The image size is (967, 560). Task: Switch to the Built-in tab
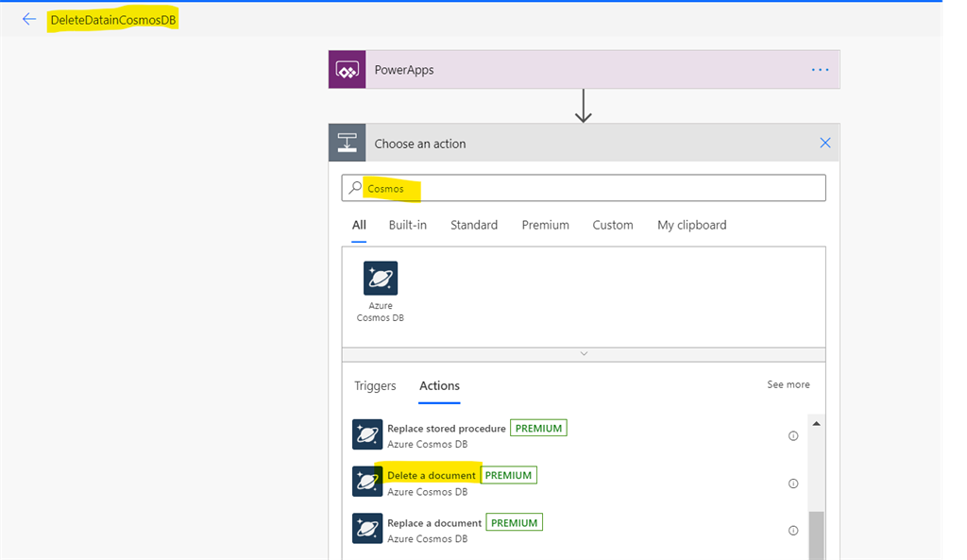pos(408,225)
